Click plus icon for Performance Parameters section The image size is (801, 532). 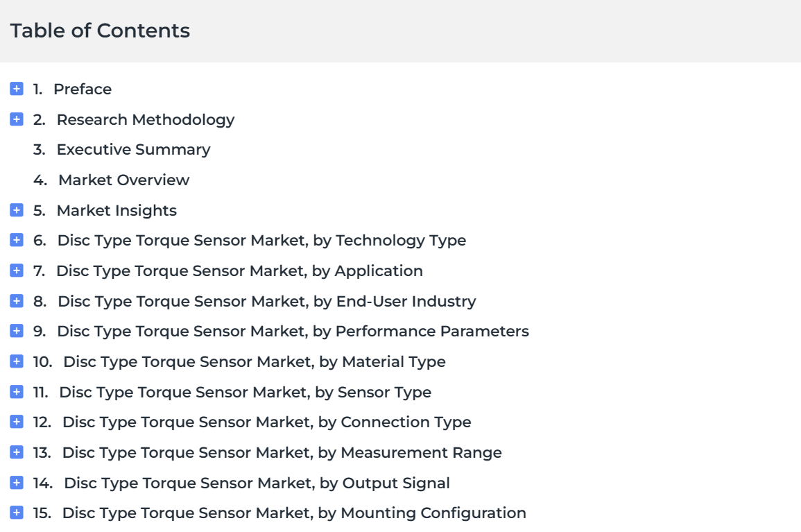click(x=17, y=331)
